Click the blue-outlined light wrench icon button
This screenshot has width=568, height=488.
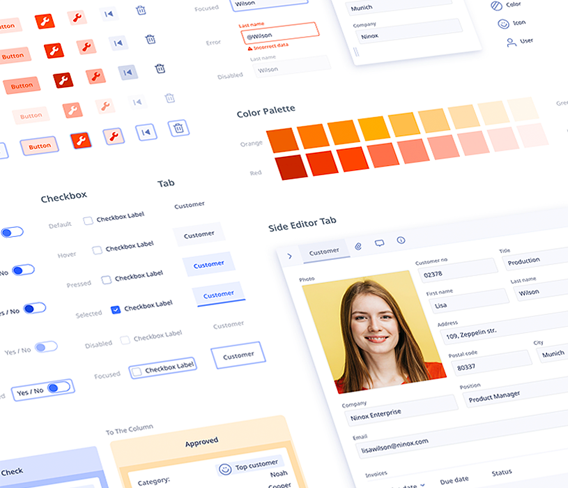click(x=113, y=136)
